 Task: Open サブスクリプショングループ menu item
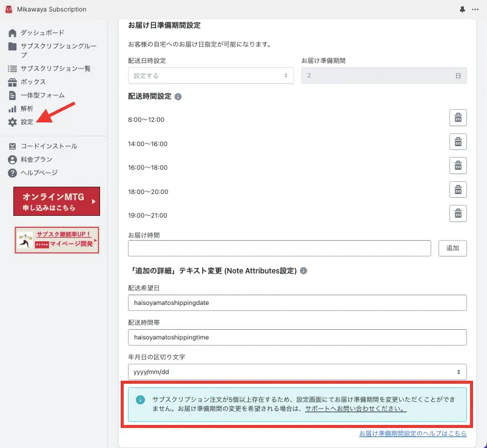58,50
